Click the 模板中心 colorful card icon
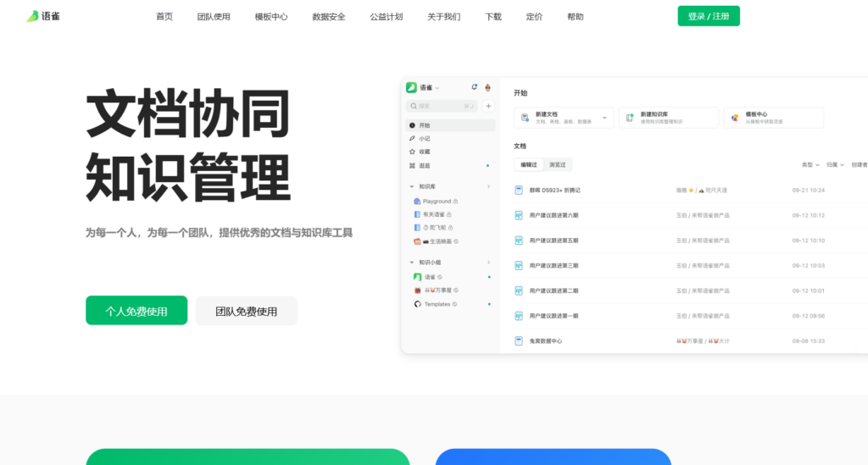 (x=734, y=118)
